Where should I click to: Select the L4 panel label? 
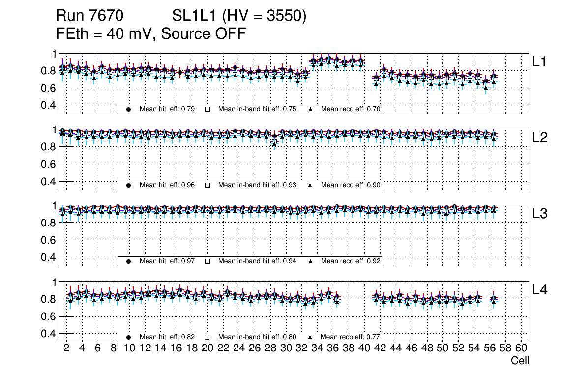coord(540,290)
